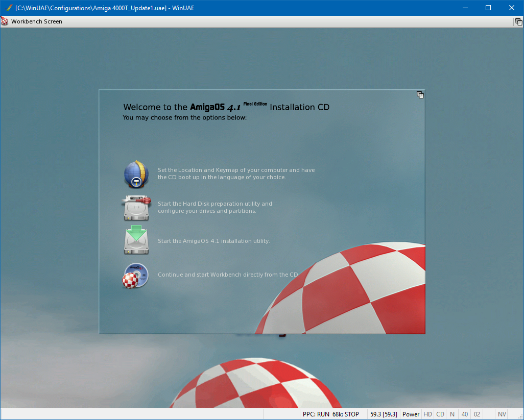Click the Location and Keymap globe icon
This screenshot has width=524, height=420.
[136, 175]
